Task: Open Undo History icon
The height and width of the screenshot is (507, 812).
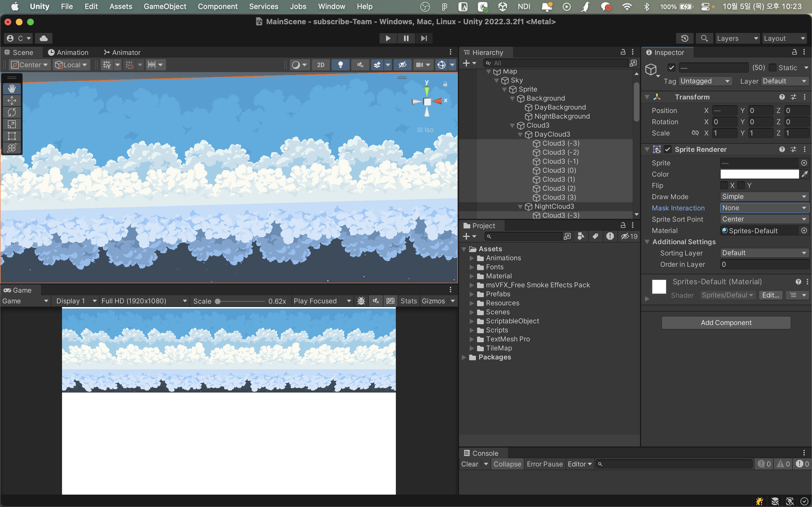Action: (685, 38)
